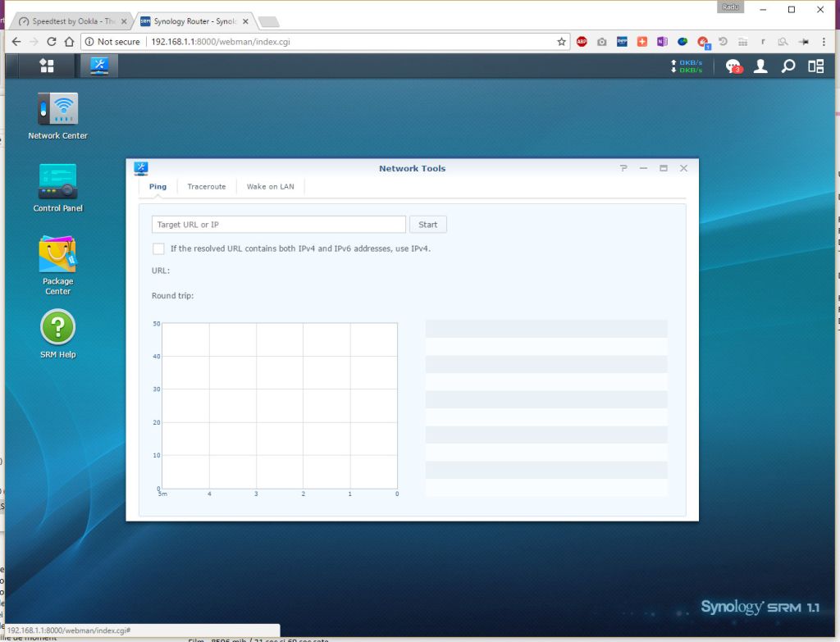Click the Network Tools taskbar icon
The height and width of the screenshot is (642, 840).
[99, 66]
